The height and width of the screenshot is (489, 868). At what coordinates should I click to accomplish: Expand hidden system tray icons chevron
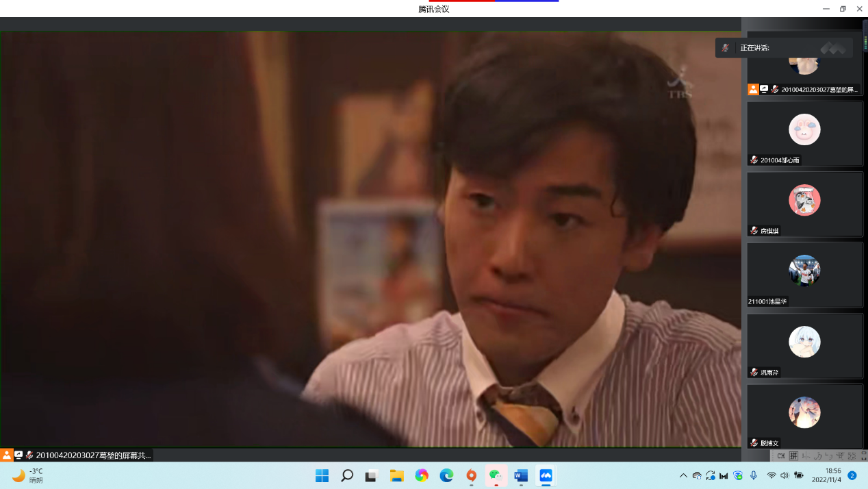point(683,475)
